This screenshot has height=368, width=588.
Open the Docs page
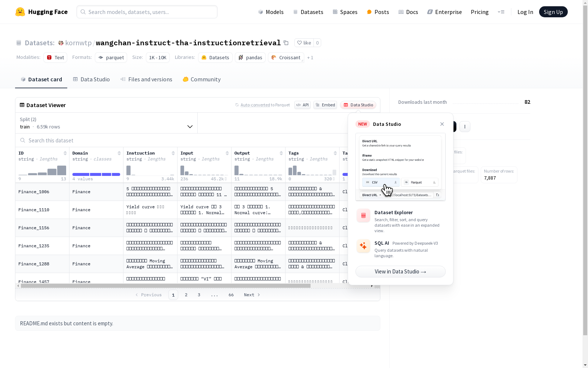[408, 12]
